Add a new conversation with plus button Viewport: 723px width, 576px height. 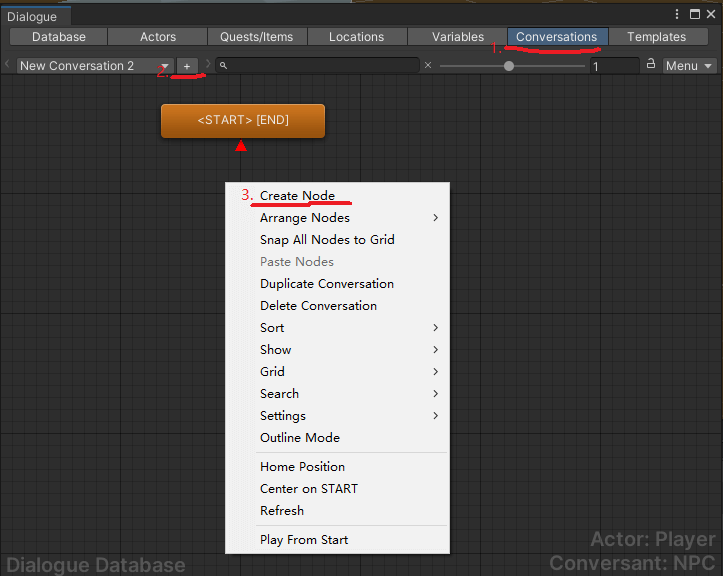tap(187, 66)
